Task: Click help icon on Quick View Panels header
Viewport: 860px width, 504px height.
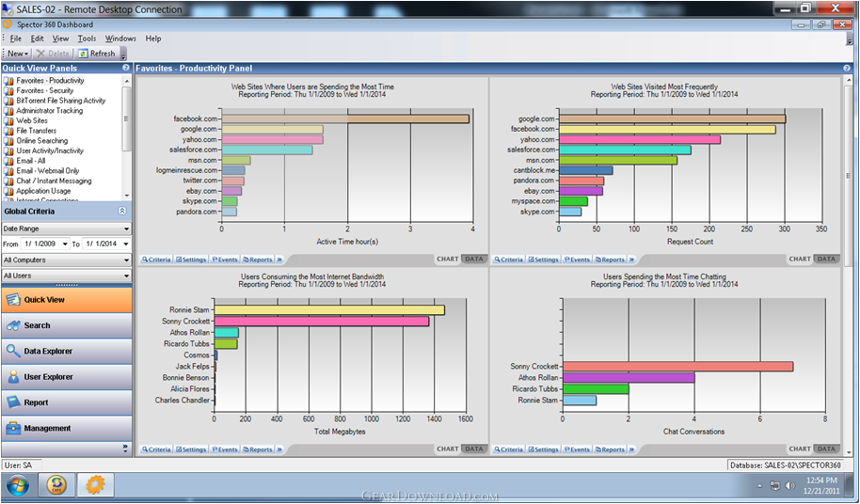Action: coord(125,68)
